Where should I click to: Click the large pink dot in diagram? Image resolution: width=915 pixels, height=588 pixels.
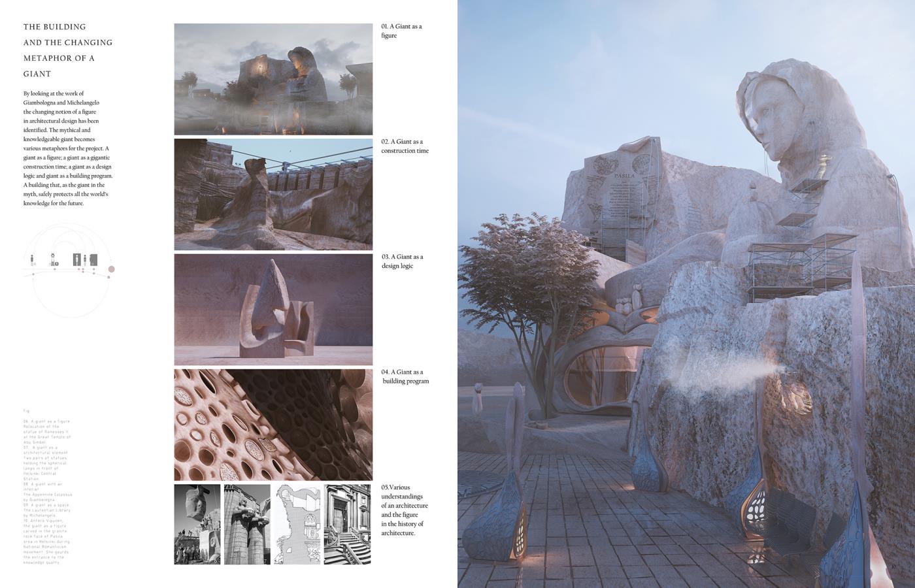(x=111, y=269)
